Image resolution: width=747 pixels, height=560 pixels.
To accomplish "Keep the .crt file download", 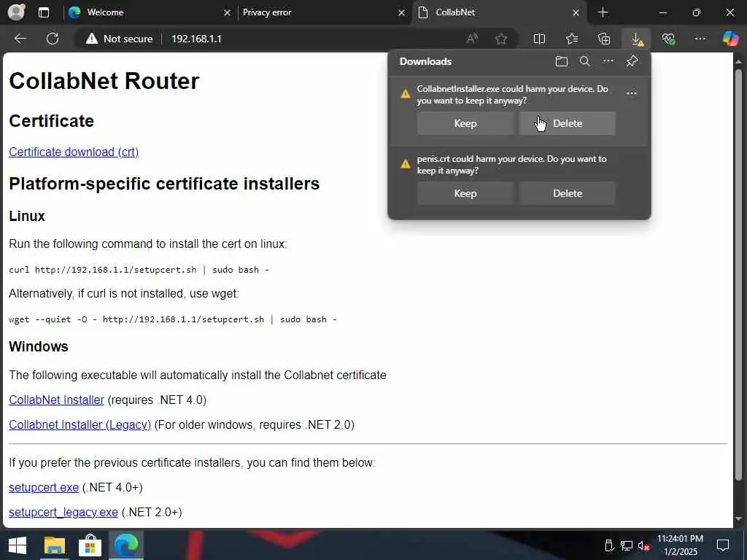I will pos(465,193).
